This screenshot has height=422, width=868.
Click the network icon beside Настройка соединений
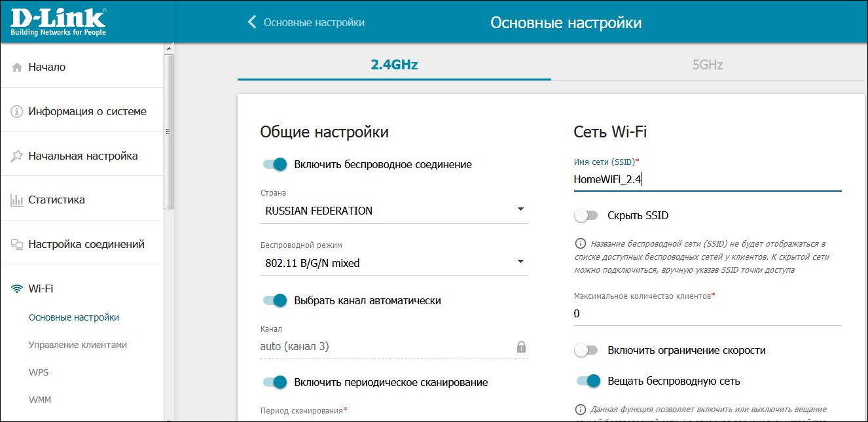click(17, 245)
